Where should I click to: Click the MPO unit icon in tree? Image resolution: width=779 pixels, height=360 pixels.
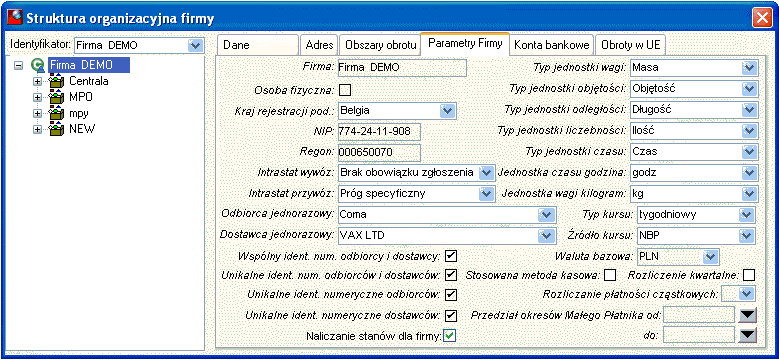point(57,97)
